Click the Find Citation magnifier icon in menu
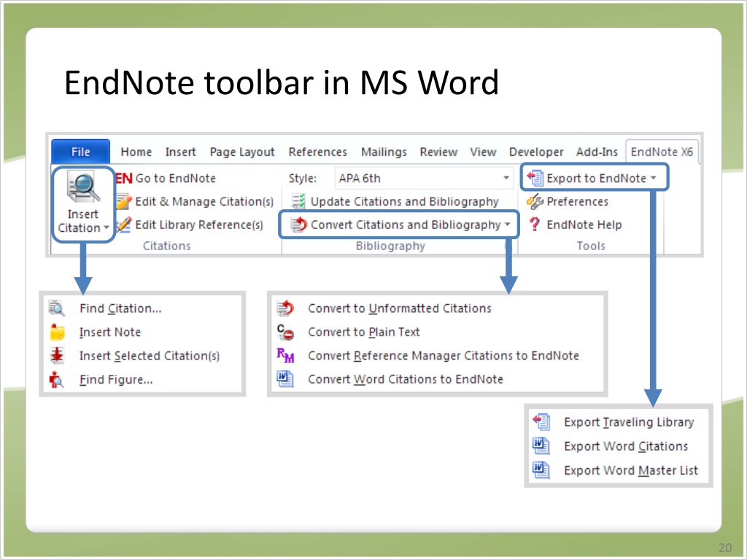The image size is (747, 560). tap(57, 308)
